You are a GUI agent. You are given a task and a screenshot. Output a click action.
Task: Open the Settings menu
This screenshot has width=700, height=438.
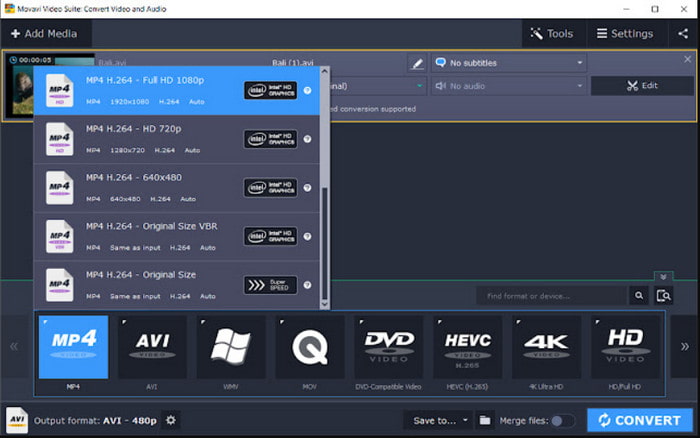(625, 33)
